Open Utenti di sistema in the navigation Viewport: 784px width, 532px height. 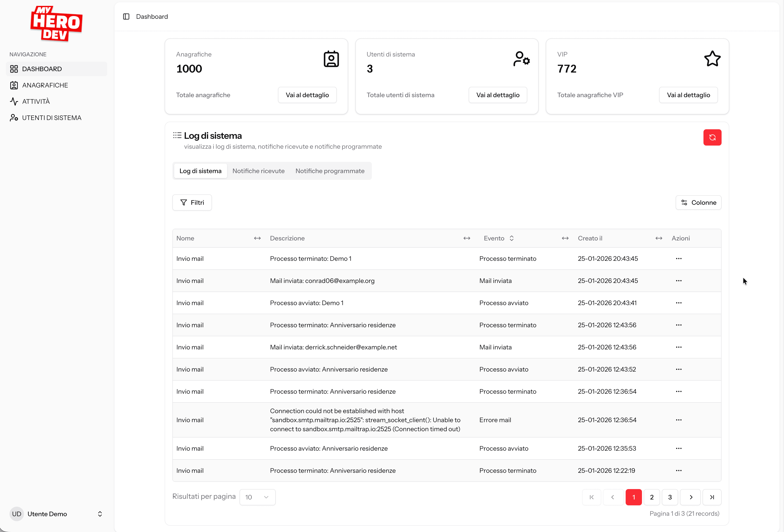56,118
